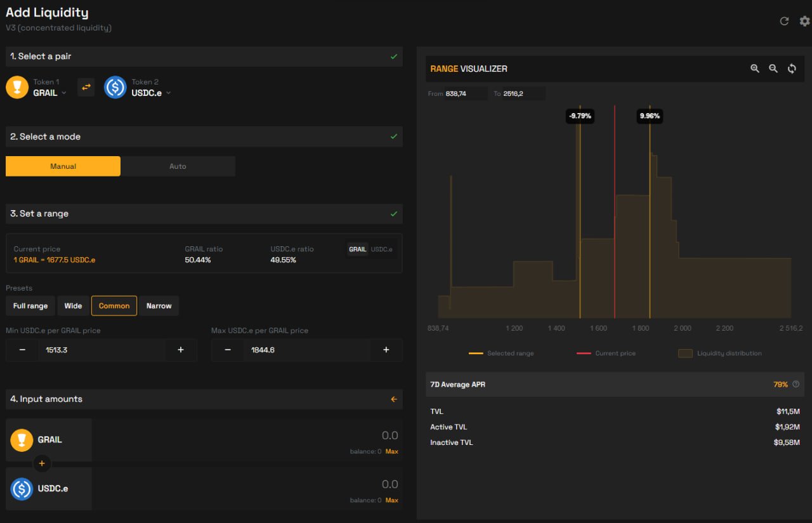Select the Common range preset
Image resolution: width=812 pixels, height=523 pixels.
[114, 306]
